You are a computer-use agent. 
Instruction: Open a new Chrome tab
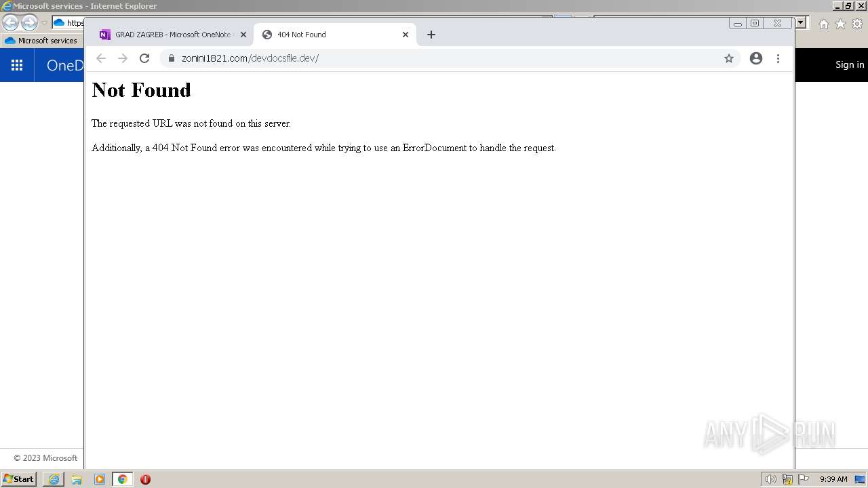click(x=431, y=35)
